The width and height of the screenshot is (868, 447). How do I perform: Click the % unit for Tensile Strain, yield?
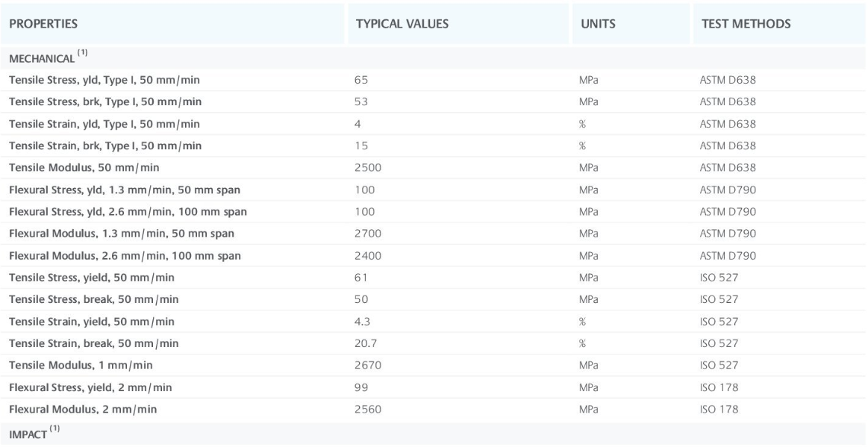click(x=582, y=322)
